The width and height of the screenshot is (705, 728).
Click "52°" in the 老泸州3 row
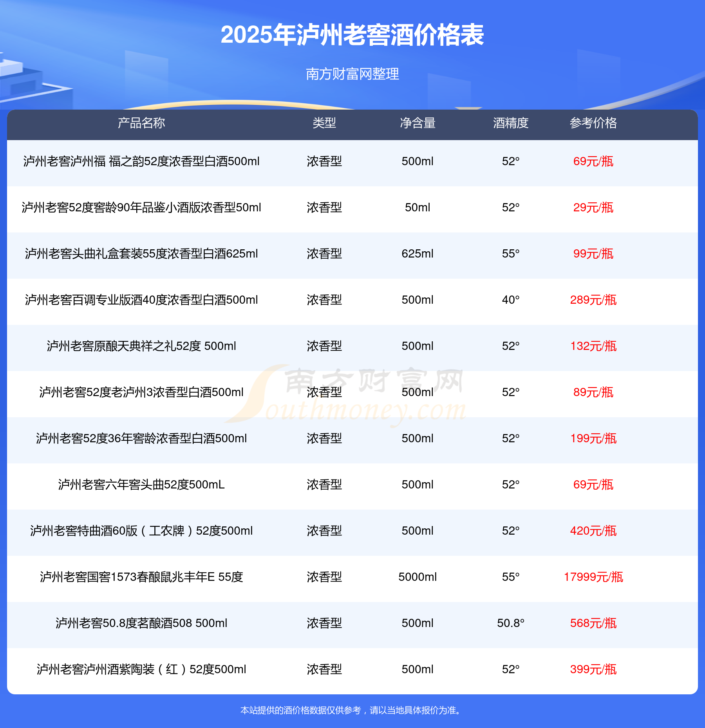511,392
